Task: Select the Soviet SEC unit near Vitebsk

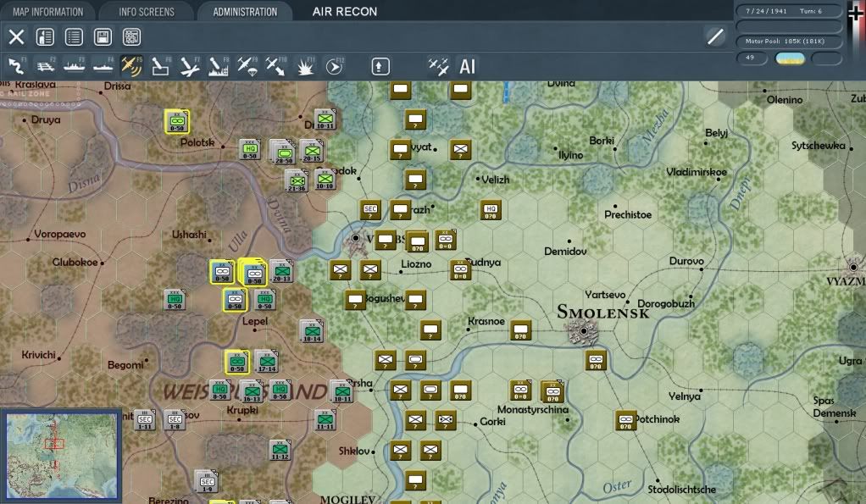Action: click(370, 210)
